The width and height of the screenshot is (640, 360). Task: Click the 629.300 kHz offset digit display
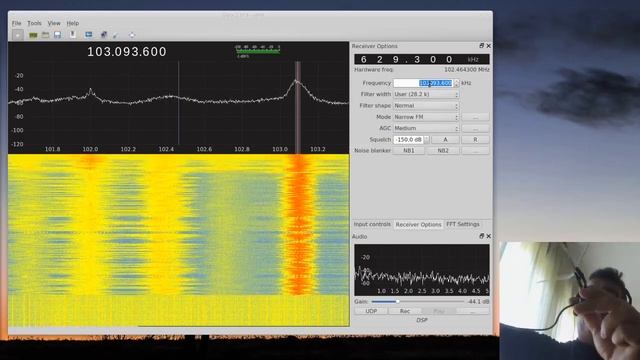[x=422, y=59]
